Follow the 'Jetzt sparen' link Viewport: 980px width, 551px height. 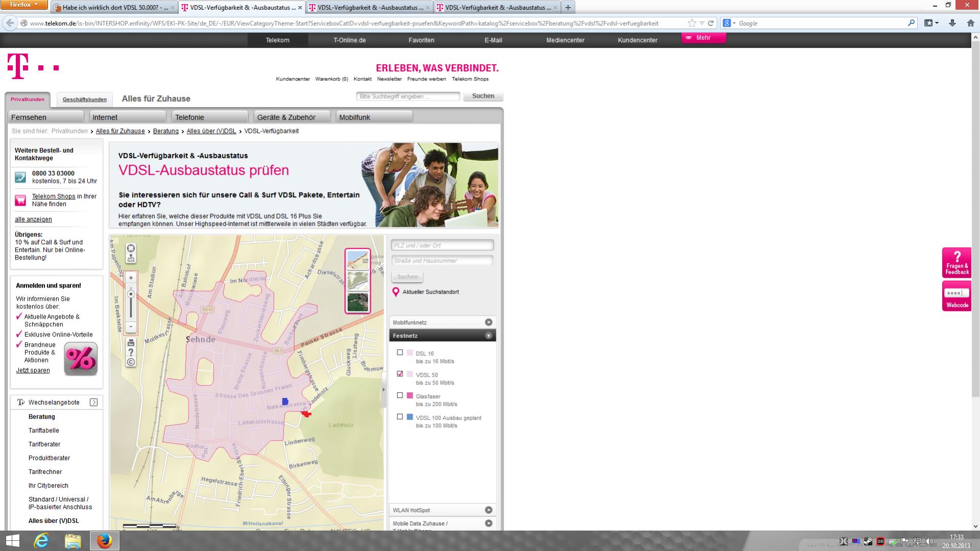[33, 370]
